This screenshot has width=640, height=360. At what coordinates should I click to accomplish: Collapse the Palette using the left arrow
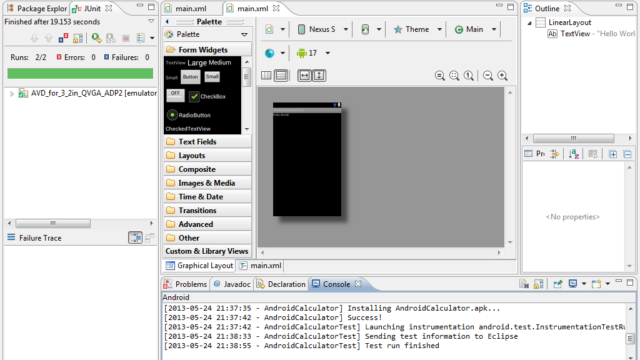tap(167, 22)
